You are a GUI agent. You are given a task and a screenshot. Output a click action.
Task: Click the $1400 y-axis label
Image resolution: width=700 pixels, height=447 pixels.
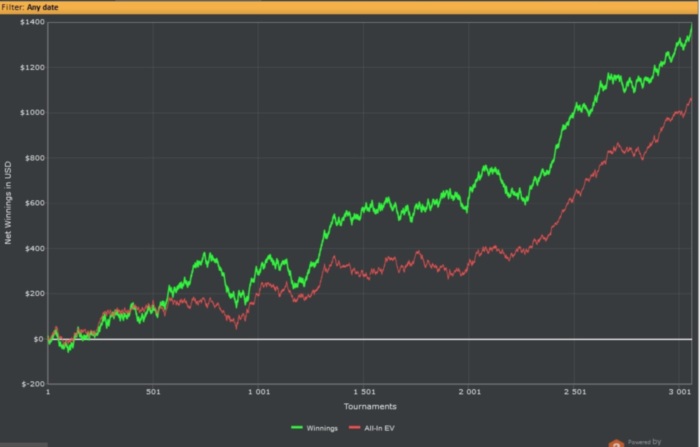[32, 22]
